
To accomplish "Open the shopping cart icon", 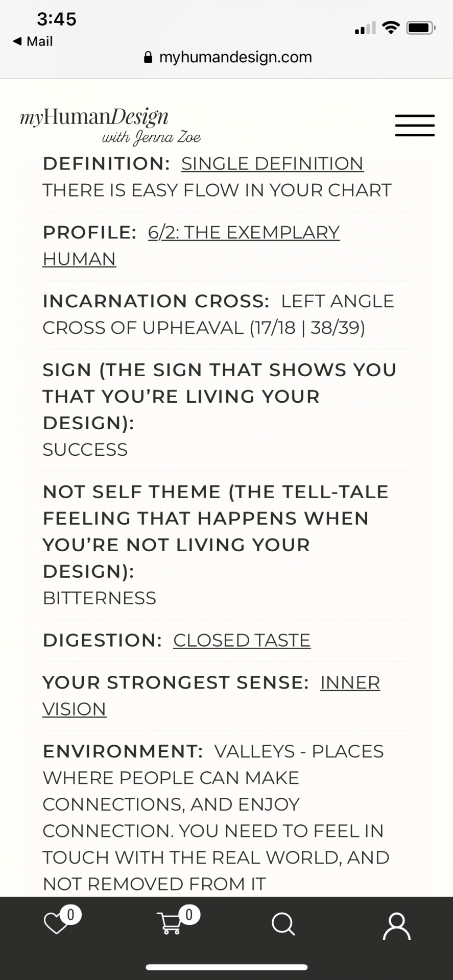I will pos(170,924).
